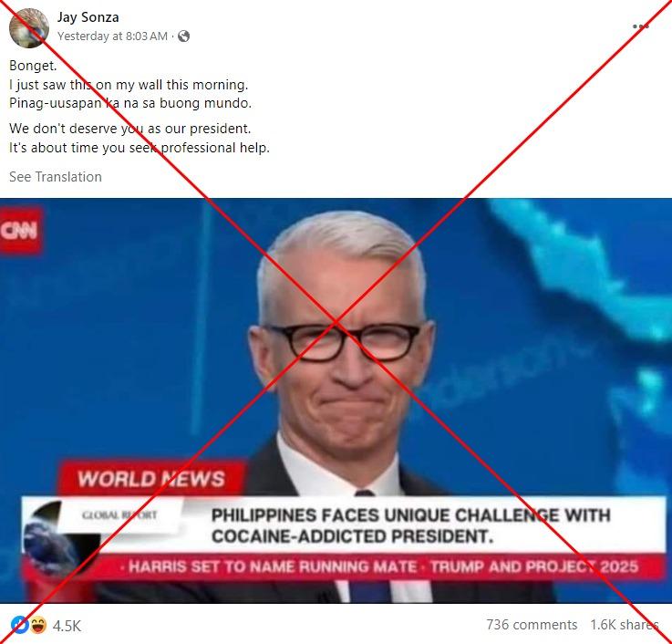Open the post timestamp Yesterday at 8:03 AM
The image size is (672, 644).
pos(112,36)
